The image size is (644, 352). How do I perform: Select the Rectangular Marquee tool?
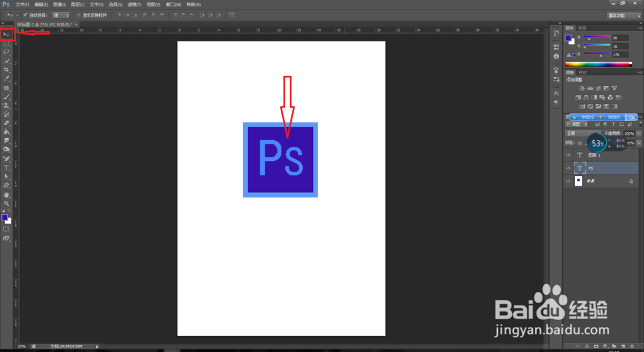tap(6, 43)
